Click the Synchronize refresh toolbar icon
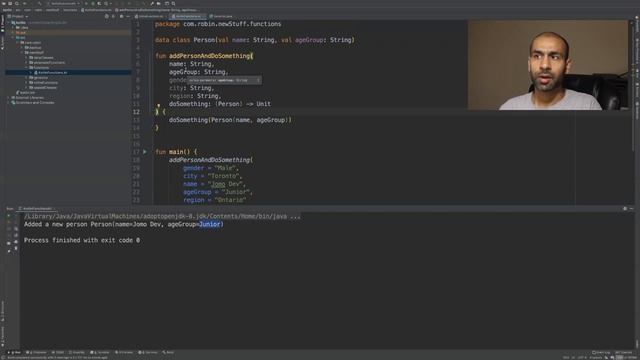This screenshot has height=360, width=640. pyautogui.click(x=17, y=3)
